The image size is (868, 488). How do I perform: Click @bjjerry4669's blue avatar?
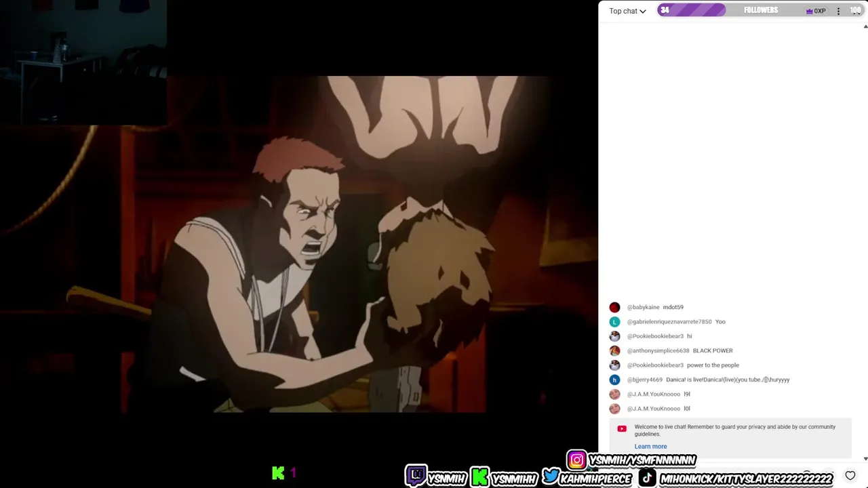pos(614,380)
